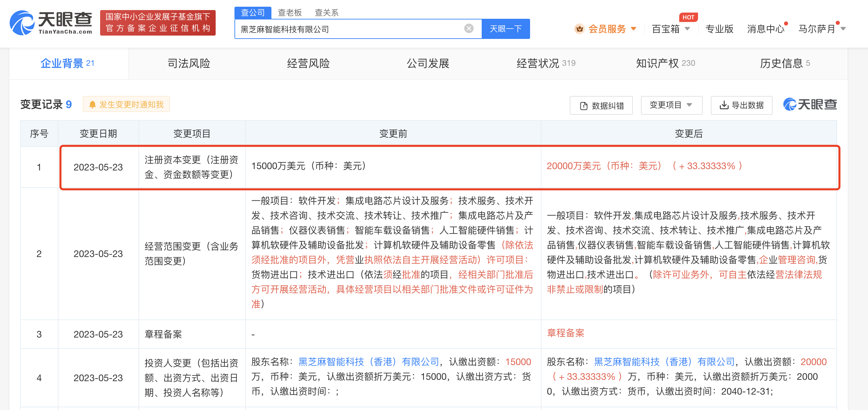Click red 章程备案 text in 变更后 column
The image size is (868, 410).
click(x=565, y=333)
